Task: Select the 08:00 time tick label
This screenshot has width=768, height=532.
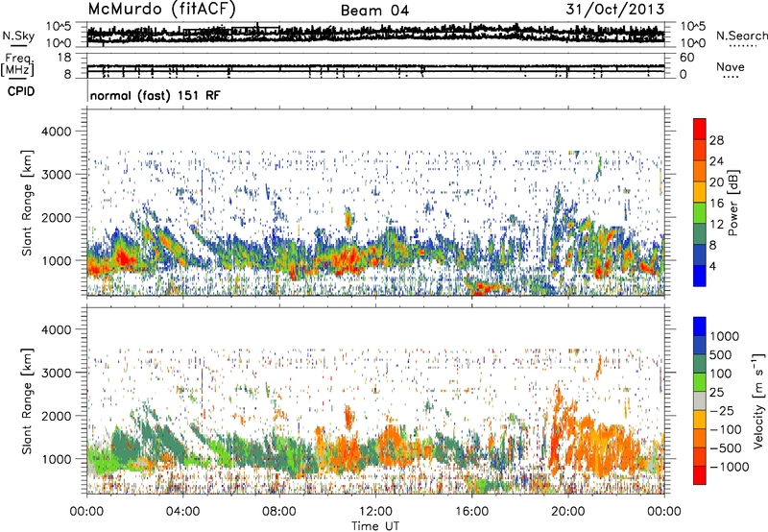Action: (x=279, y=512)
